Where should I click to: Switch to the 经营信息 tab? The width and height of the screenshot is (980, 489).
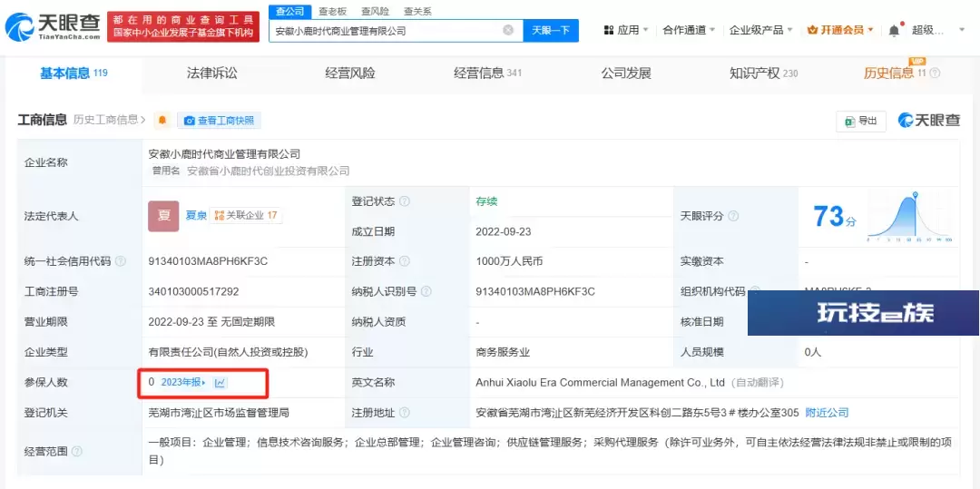487,73
